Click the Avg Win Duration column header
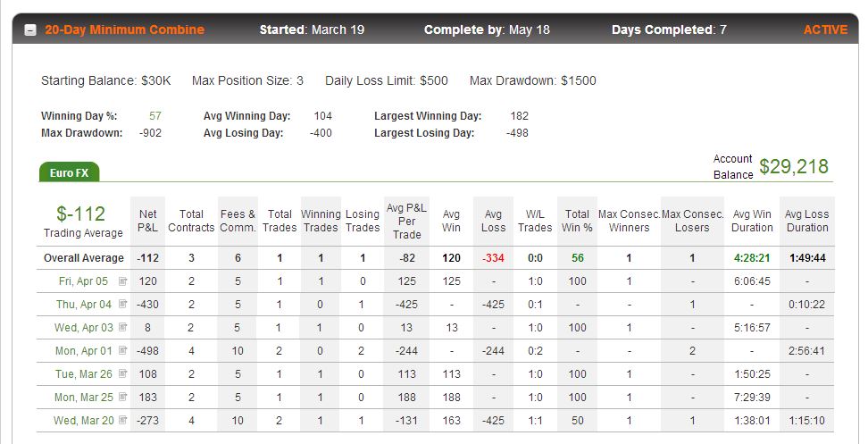This screenshot has height=444, width=868. [752, 221]
